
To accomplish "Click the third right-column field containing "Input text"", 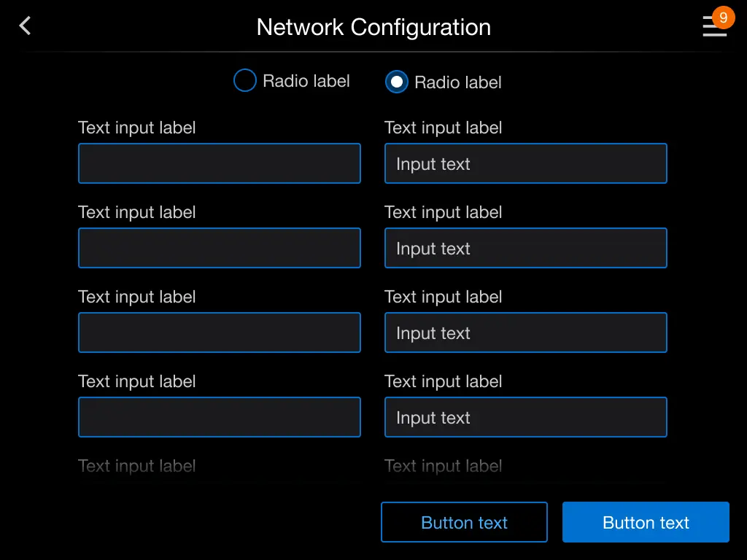I will pyautogui.click(x=525, y=332).
